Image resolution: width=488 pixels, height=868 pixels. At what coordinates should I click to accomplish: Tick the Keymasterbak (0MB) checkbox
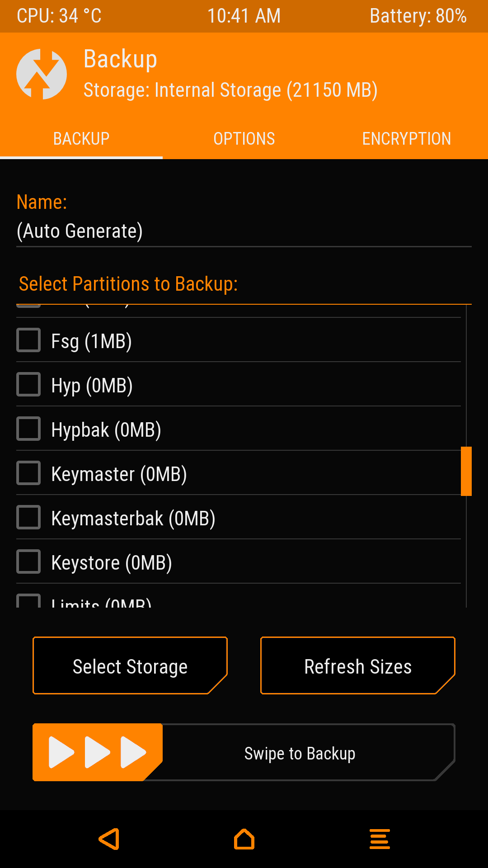(28, 517)
